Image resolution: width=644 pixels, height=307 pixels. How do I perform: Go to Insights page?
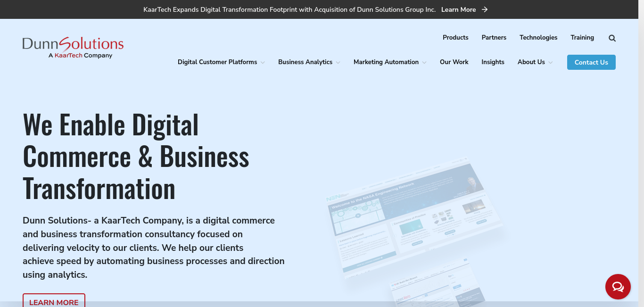(493, 62)
